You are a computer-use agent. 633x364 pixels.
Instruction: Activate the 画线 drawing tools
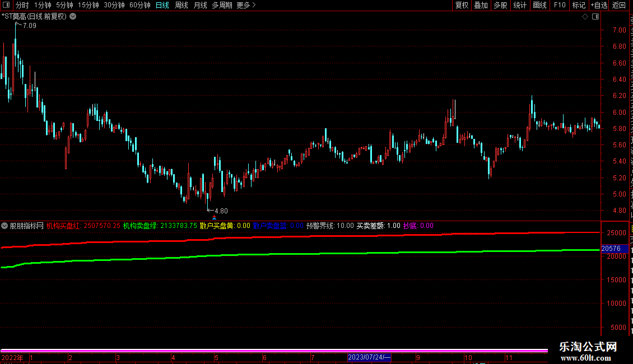pyautogui.click(x=540, y=5)
